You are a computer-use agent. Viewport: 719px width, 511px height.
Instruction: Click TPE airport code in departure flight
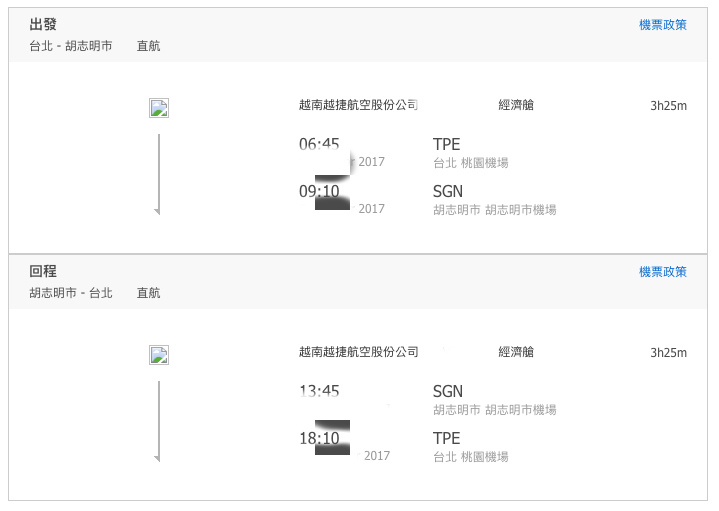coord(446,144)
